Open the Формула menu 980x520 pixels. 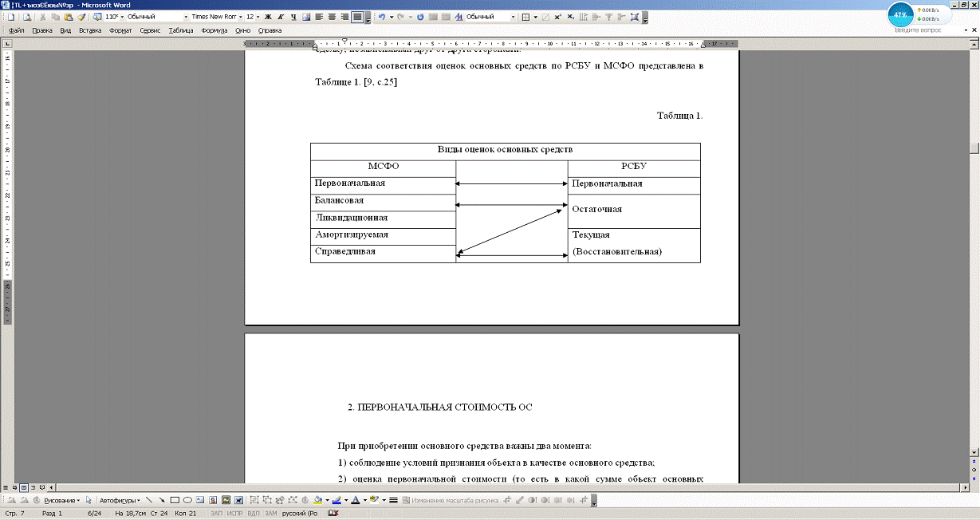click(215, 30)
